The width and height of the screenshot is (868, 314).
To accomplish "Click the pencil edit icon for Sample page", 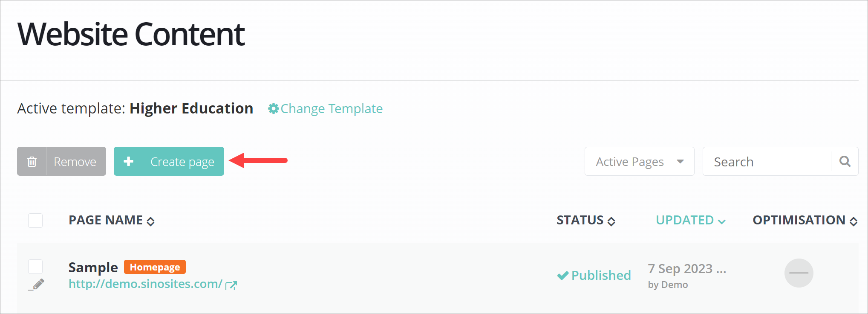I will pos(37,284).
